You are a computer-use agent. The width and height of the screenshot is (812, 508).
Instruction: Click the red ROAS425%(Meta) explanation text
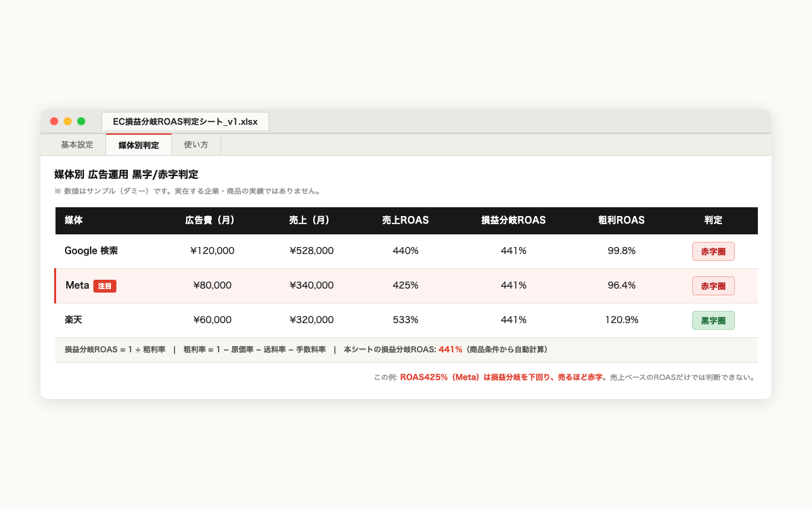501,377
